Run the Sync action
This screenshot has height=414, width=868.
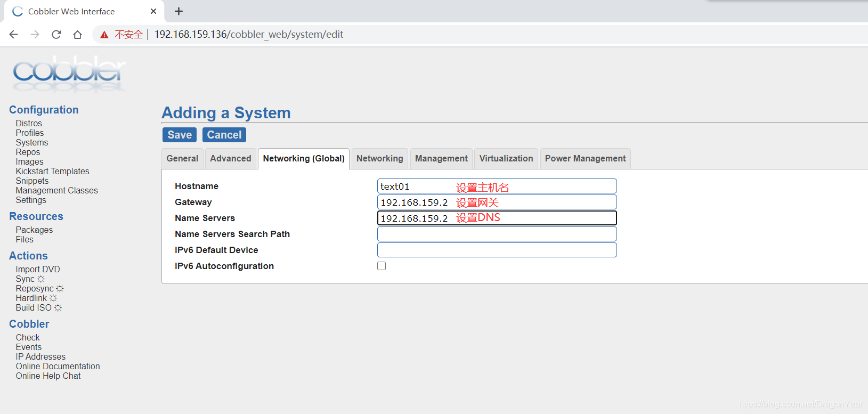tap(25, 279)
